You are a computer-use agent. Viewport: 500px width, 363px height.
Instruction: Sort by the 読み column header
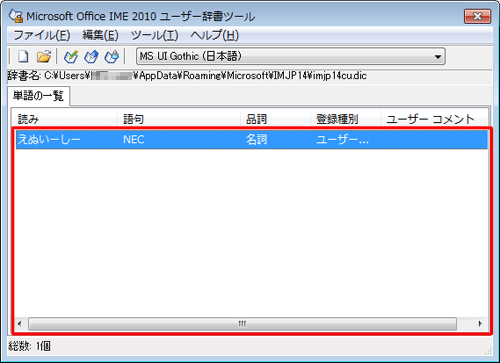(x=64, y=119)
